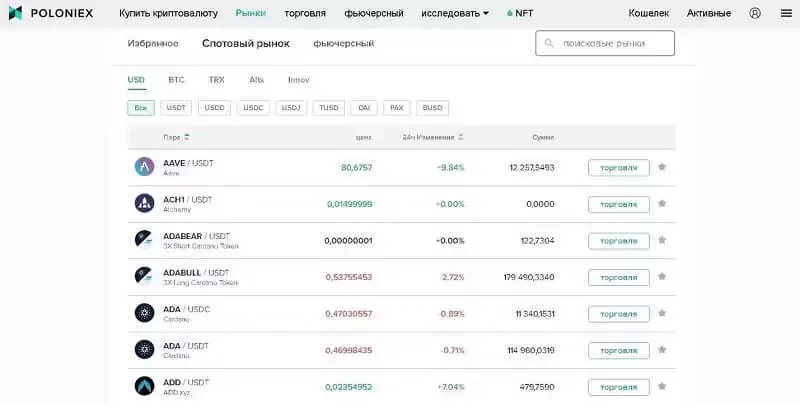Click the ADABEAR token icon
This screenshot has width=800, height=404.
pyautogui.click(x=144, y=240)
